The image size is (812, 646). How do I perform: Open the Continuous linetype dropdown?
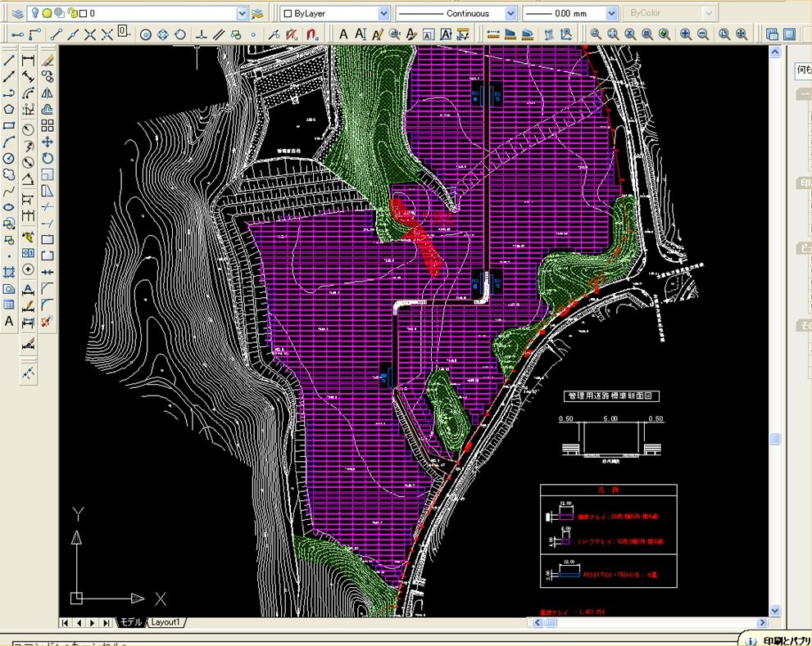coord(511,14)
